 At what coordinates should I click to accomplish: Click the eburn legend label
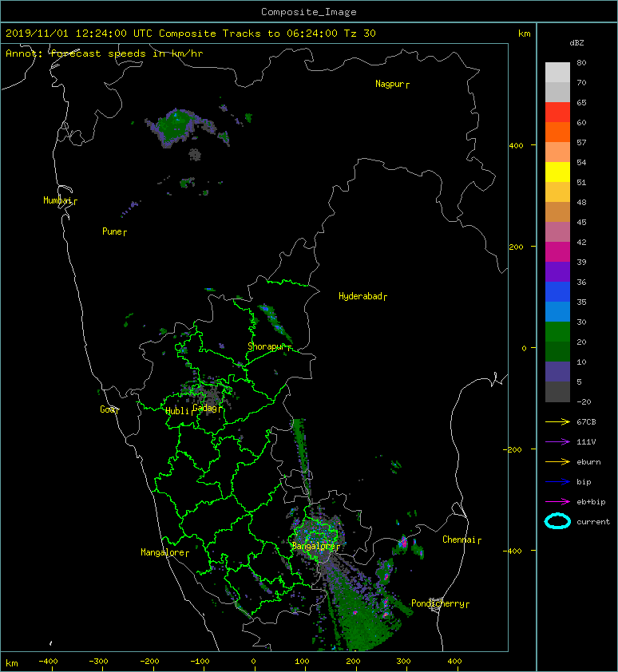(588, 462)
